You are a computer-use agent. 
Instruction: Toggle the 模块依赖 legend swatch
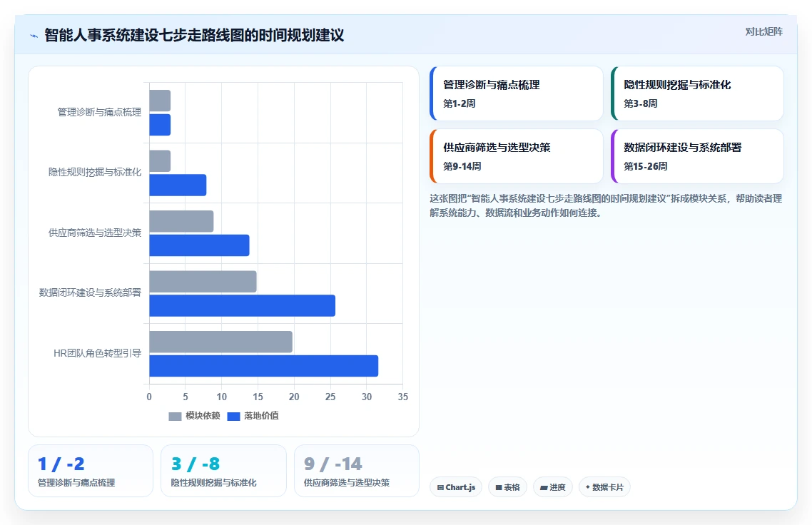[x=175, y=417]
